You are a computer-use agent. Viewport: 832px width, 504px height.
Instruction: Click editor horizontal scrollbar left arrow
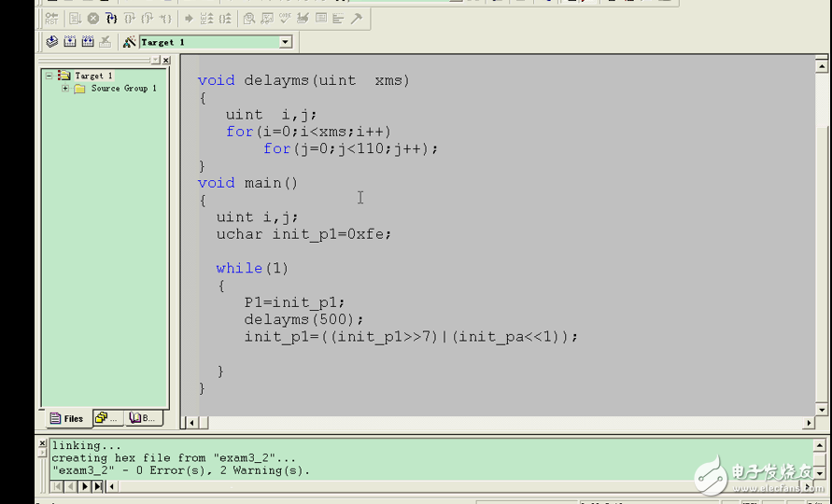coord(191,422)
